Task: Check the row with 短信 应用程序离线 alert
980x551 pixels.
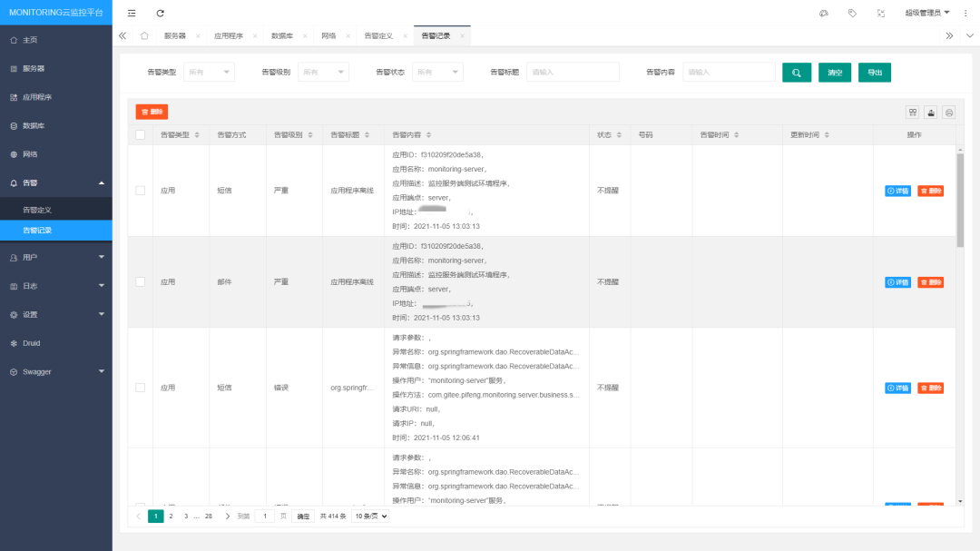Action: (x=140, y=191)
